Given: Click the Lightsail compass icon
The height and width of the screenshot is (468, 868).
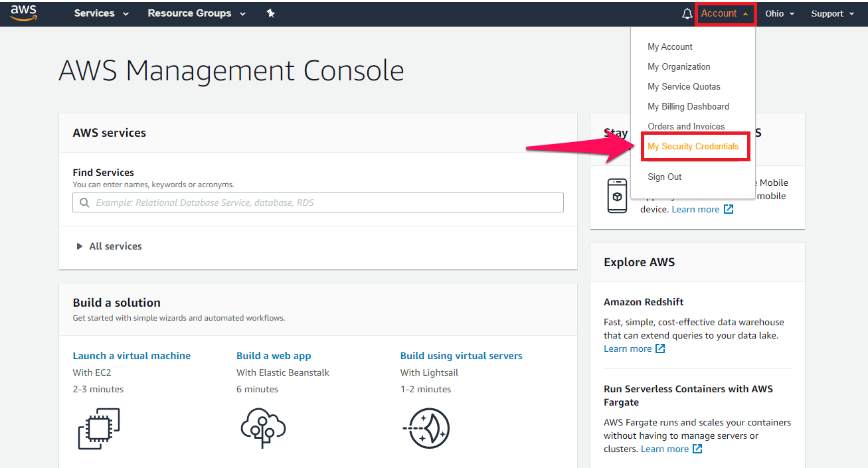Looking at the screenshot, I should [426, 429].
